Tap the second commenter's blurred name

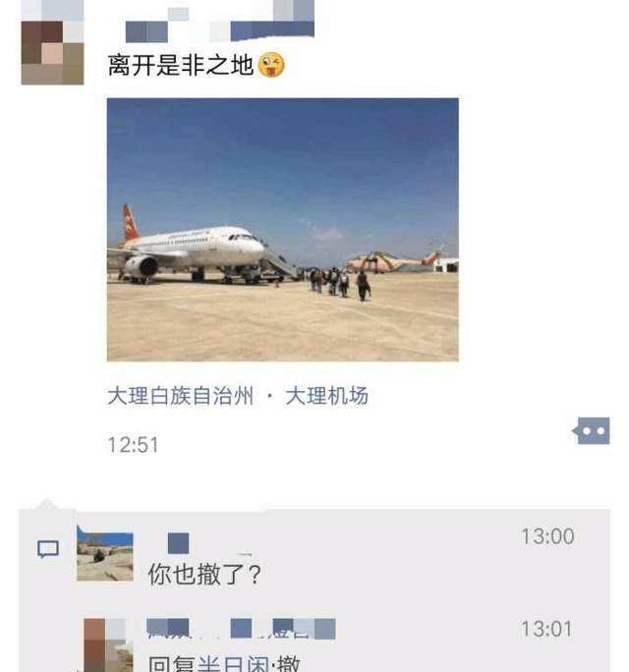coord(241,629)
